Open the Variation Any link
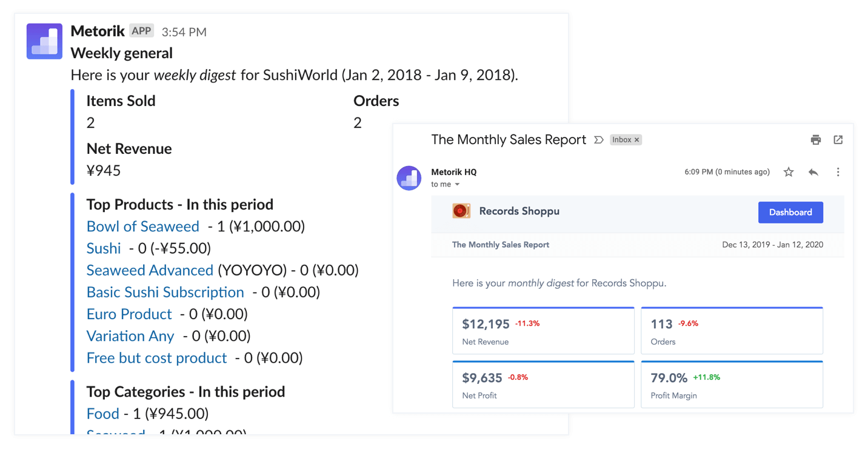The width and height of the screenshot is (868, 453). coord(130,336)
